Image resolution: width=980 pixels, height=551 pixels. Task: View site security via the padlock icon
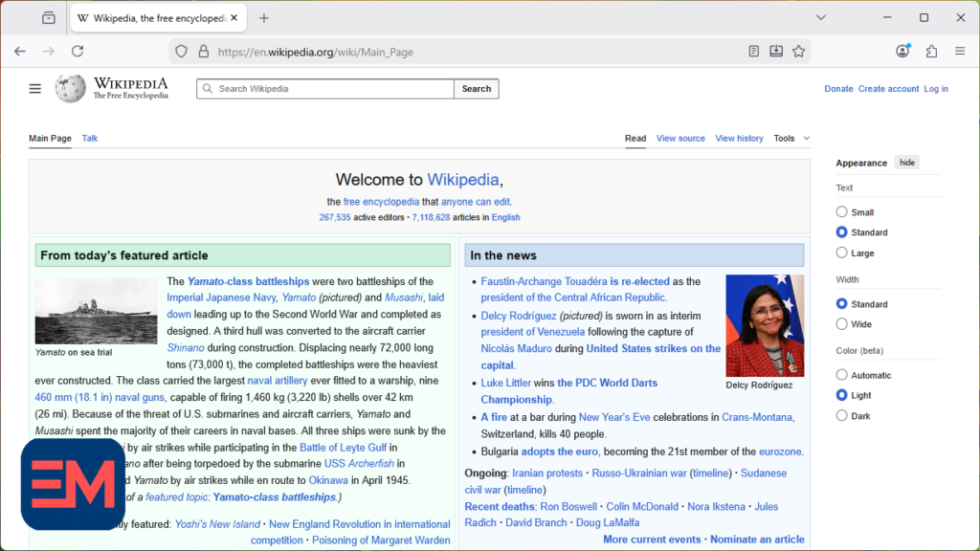pyautogui.click(x=204, y=52)
